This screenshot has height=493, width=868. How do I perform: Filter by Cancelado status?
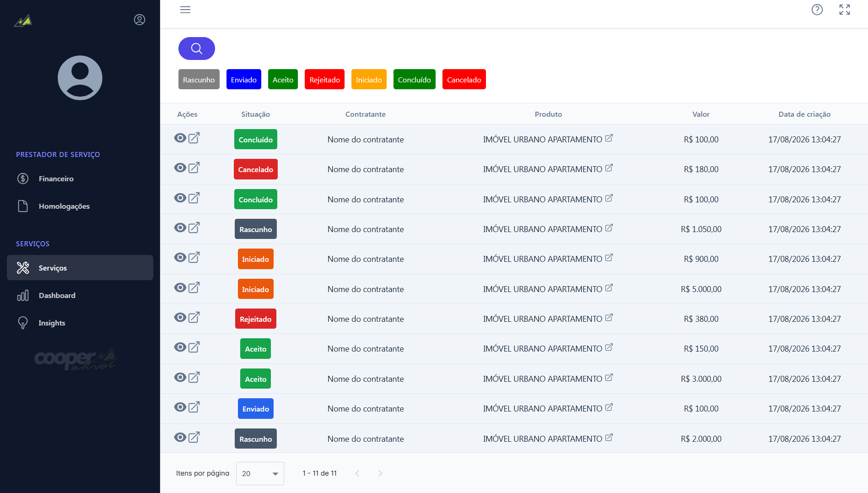click(464, 80)
